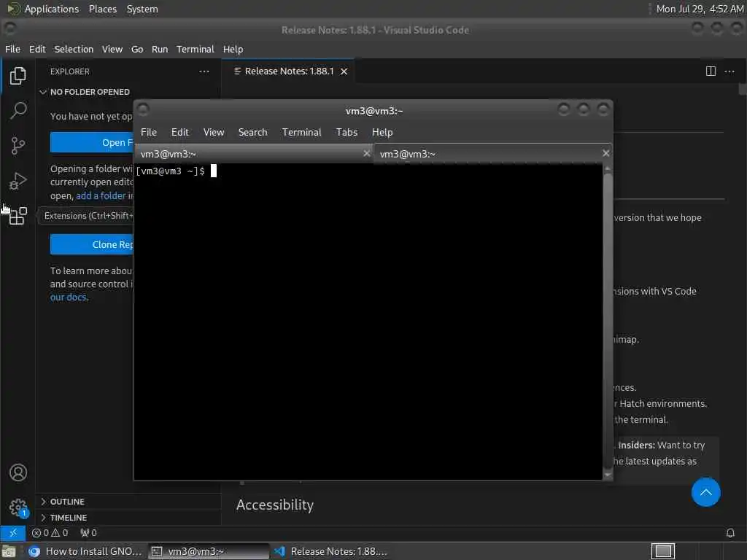The width and height of the screenshot is (747, 560).
Task: Click the terminal command prompt area
Action: click(368, 322)
